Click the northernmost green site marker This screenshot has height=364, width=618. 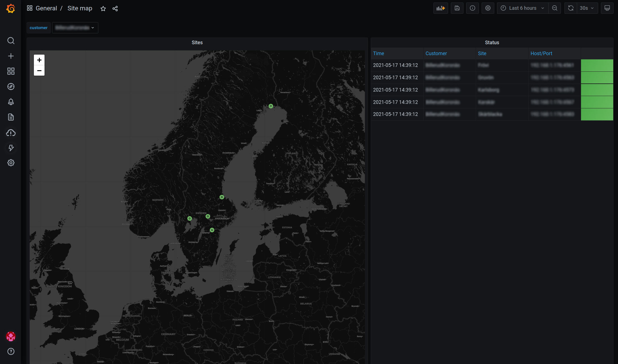[x=271, y=106]
